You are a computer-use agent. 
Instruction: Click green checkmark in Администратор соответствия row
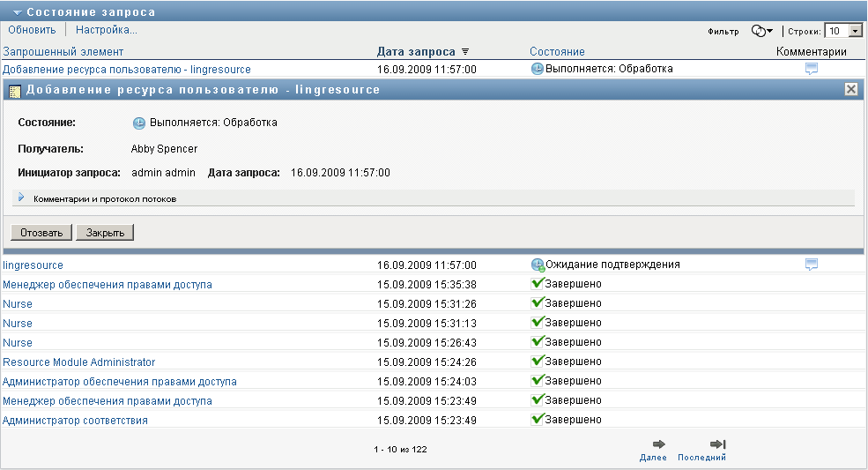coord(538,419)
